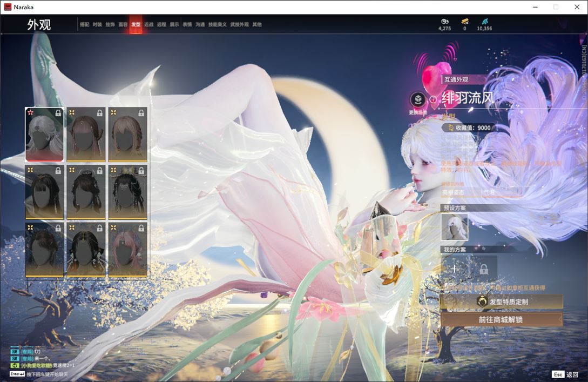Click the 我的方案 section header
The height and width of the screenshot is (382, 588).
click(455, 250)
